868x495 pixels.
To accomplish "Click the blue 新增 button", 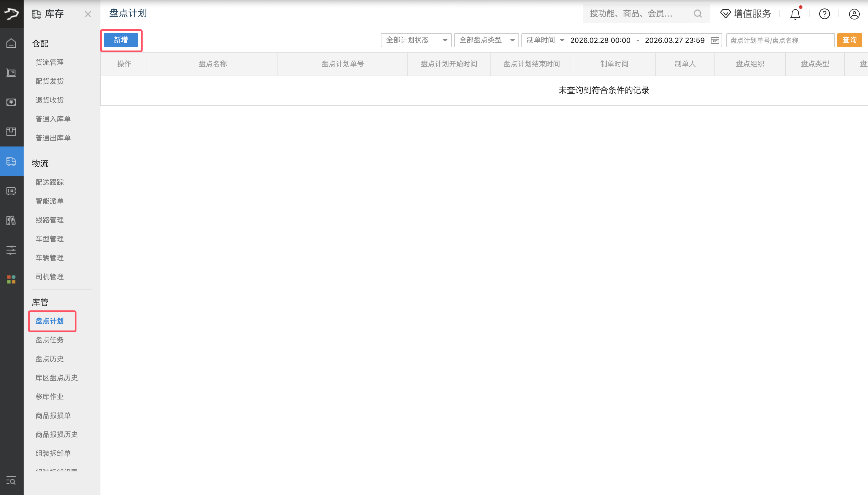I will (x=121, y=40).
